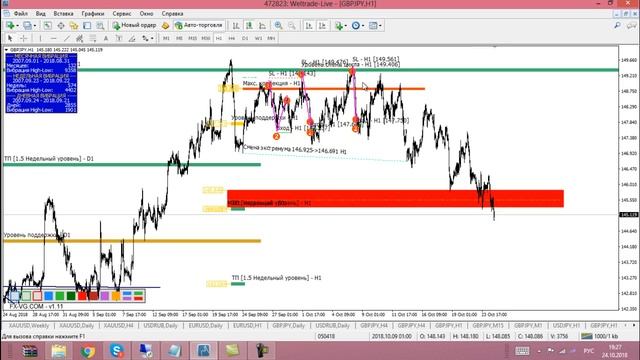Viewport: 640px width, 360px height.
Task: Expand the new chart dropdown arrow
Action: pos(17,26)
